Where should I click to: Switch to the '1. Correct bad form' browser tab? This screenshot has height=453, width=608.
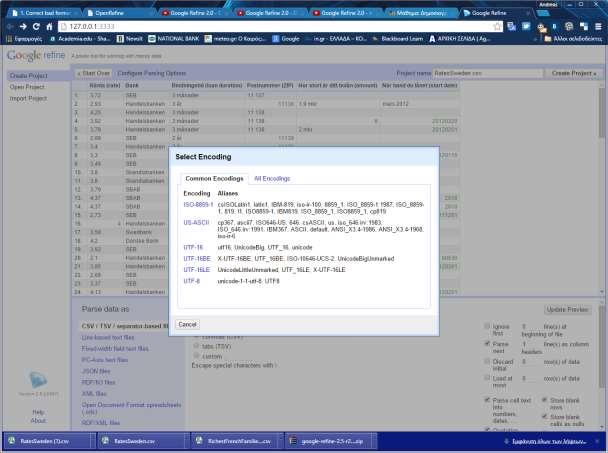(45, 13)
